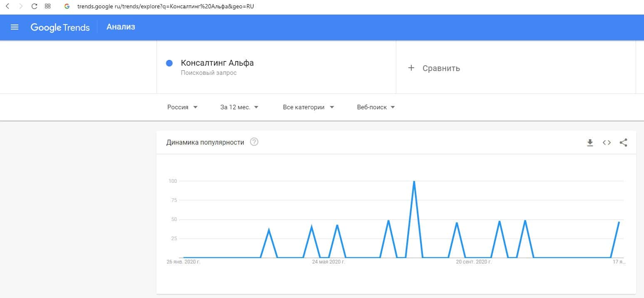Open the Веб-поиск search type dropdown
Screen dimensions: 644x298
coord(376,107)
